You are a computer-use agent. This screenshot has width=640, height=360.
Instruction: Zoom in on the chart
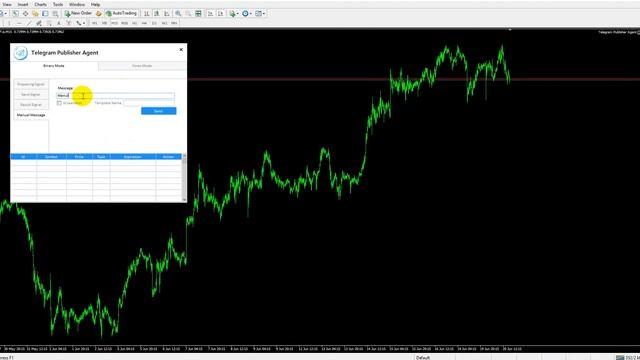[x=178, y=13]
